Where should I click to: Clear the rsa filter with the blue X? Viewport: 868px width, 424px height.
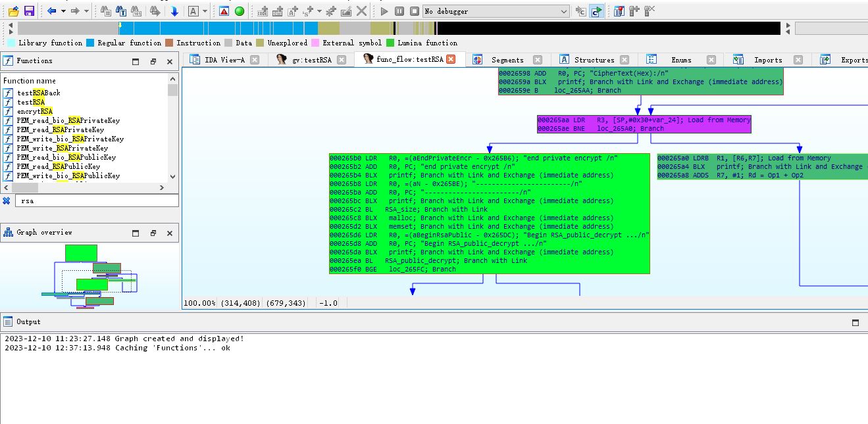[x=7, y=200]
